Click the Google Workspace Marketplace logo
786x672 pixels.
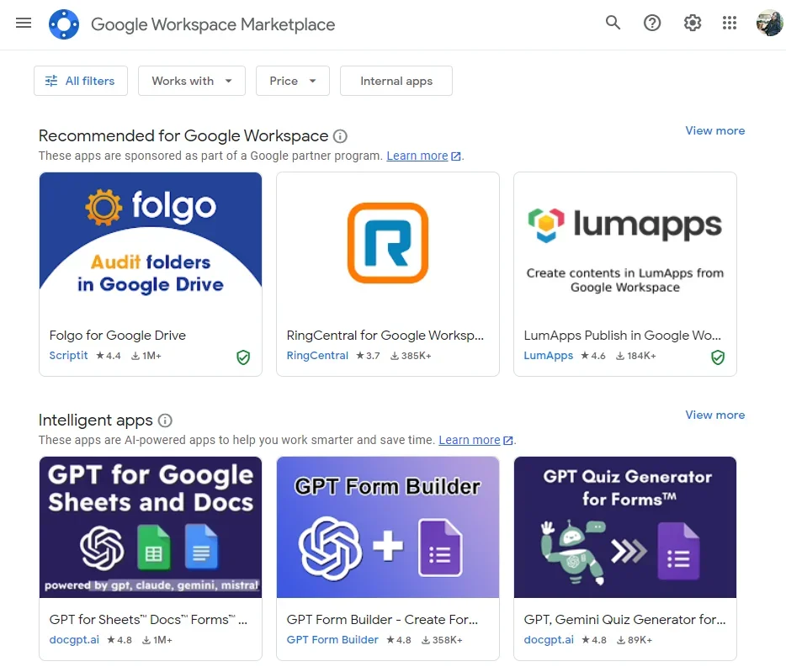[64, 24]
